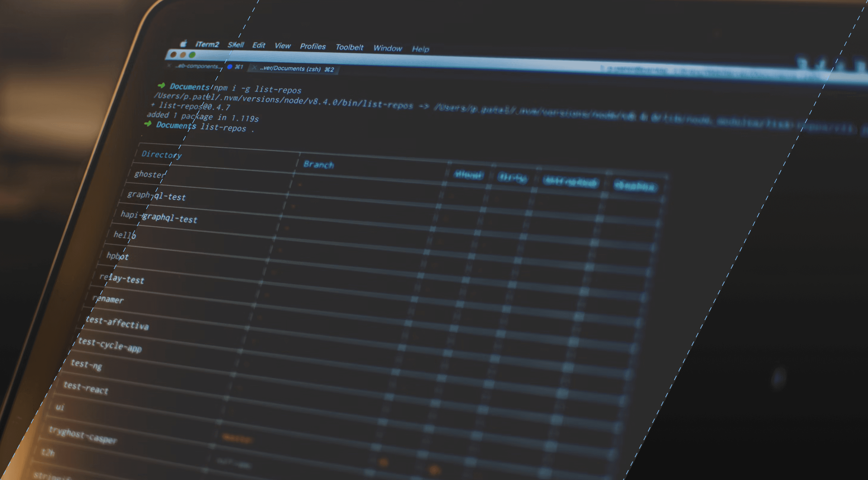Image resolution: width=868 pixels, height=480 pixels.
Task: Select the hello directory row
Action: click(x=125, y=235)
